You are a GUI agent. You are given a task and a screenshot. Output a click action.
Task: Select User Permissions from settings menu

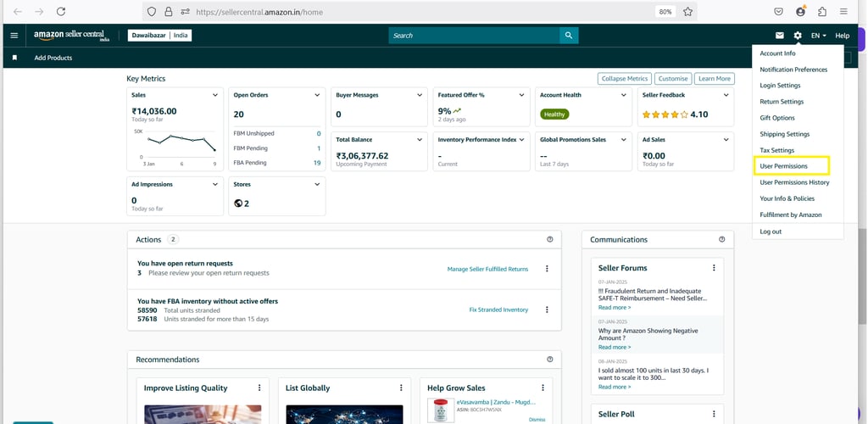783,166
